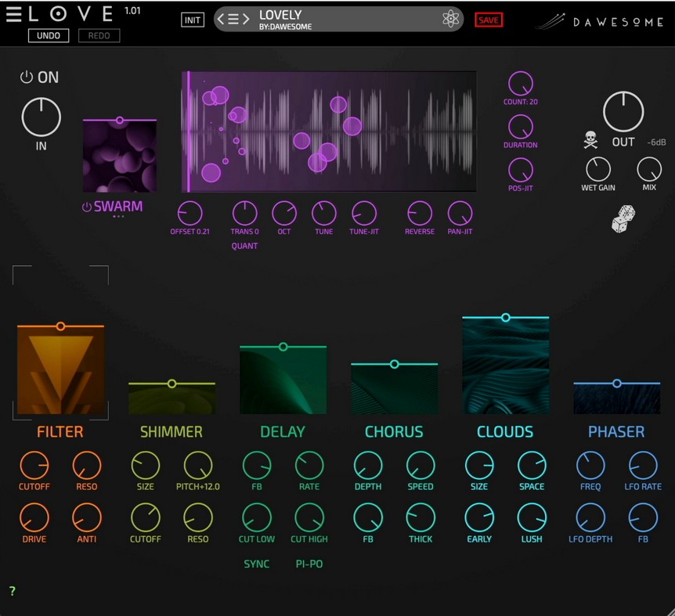Click the WET GAIN knob
This screenshot has height=616, width=675.
598,170
